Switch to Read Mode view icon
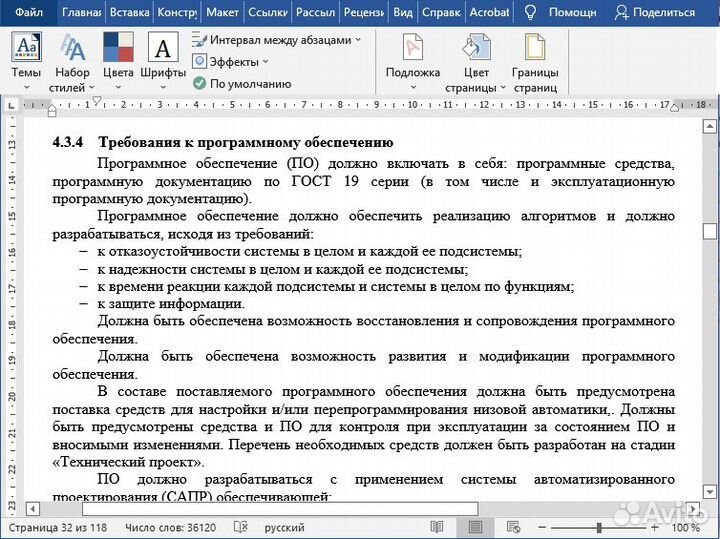This screenshot has width=720, height=539. click(437, 528)
